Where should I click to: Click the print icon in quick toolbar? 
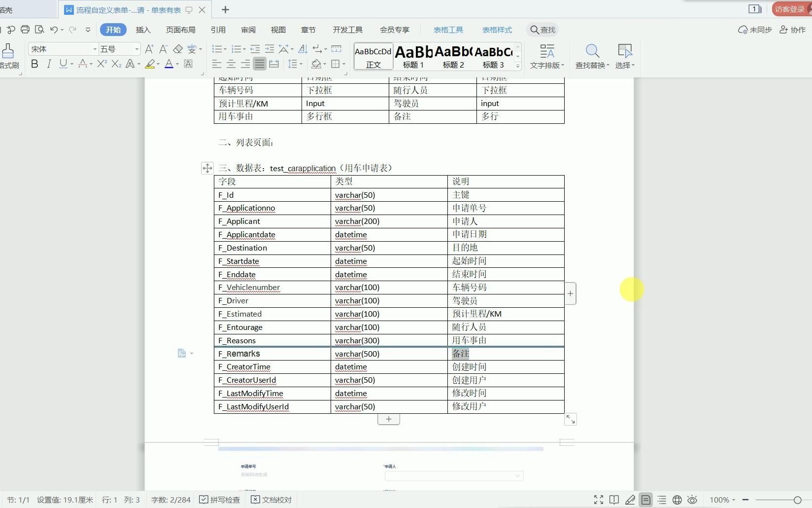[x=25, y=30]
